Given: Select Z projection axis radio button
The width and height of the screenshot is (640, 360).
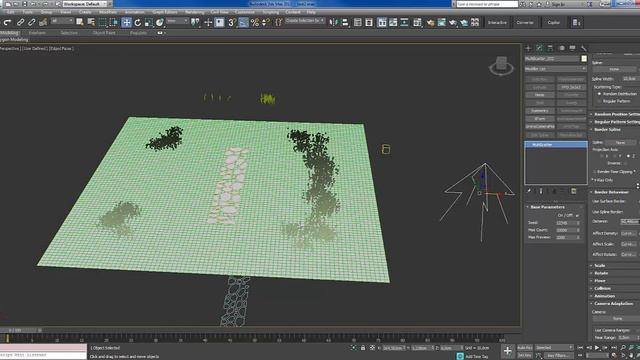Looking at the screenshot, I should [x=628, y=156].
